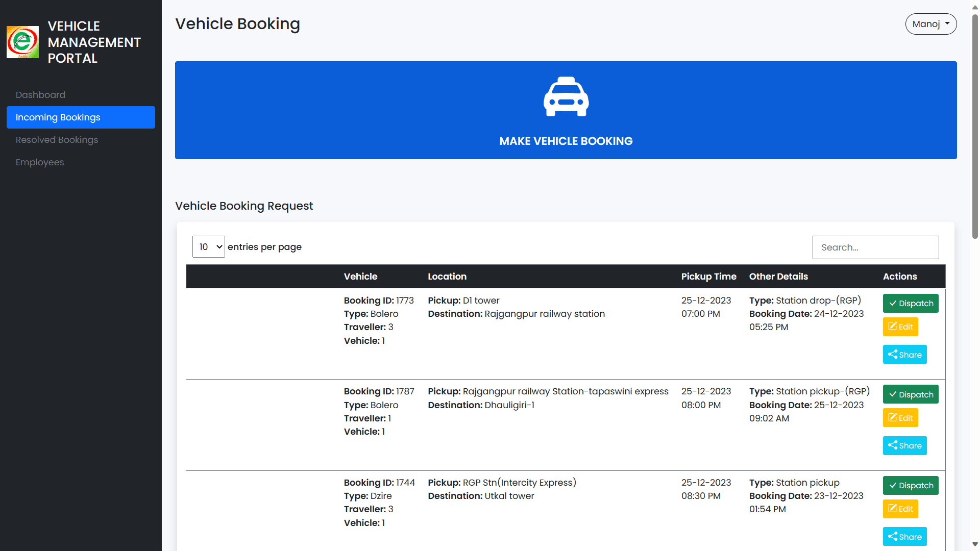Select Incoming Bookings in sidebar
The height and width of the screenshot is (551, 980).
58,117
